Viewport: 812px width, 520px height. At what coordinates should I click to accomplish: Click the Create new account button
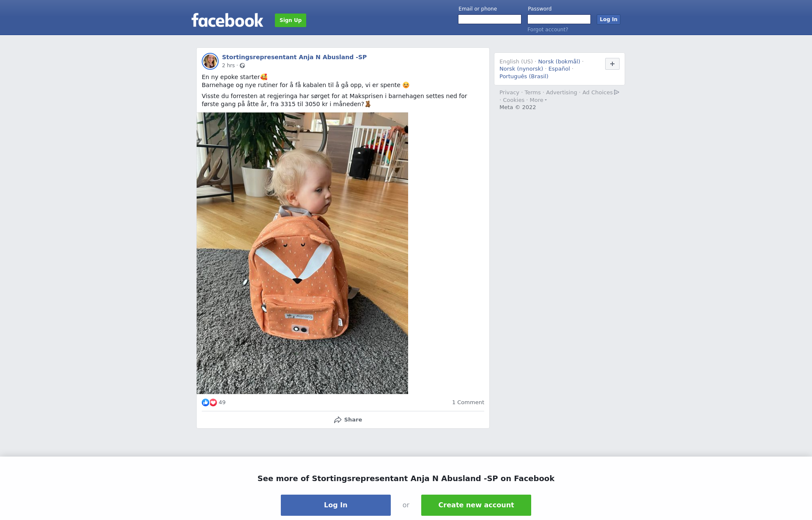[476, 505]
